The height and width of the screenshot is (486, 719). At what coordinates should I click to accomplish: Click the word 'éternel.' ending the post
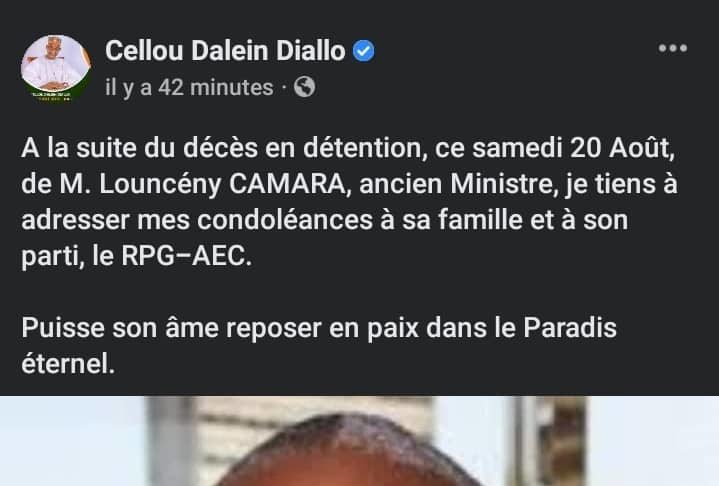(68, 364)
